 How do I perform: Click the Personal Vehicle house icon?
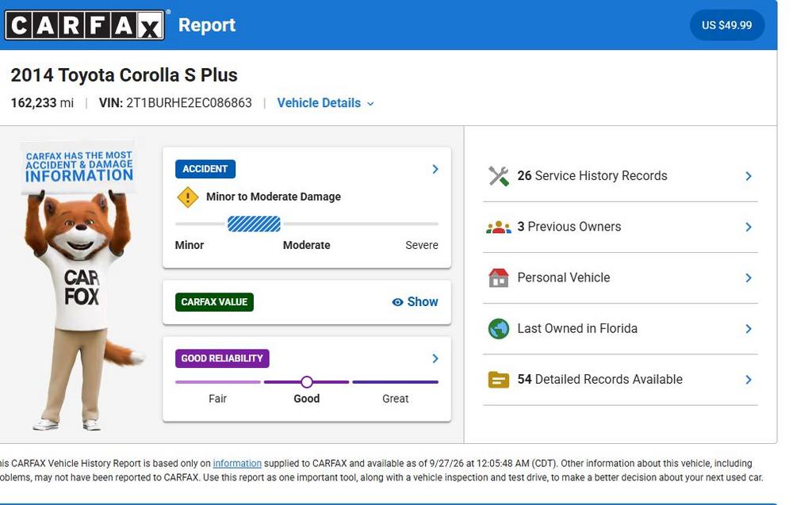[498, 277]
